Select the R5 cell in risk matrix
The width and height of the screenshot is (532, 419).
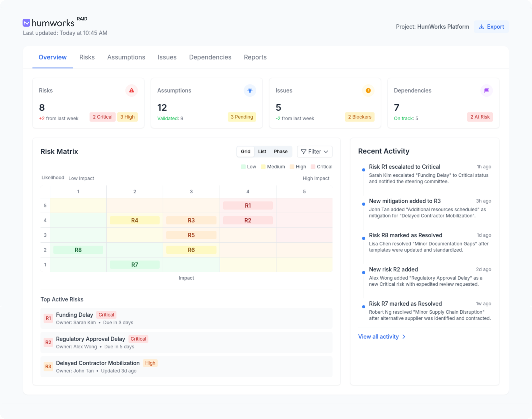pyautogui.click(x=191, y=235)
